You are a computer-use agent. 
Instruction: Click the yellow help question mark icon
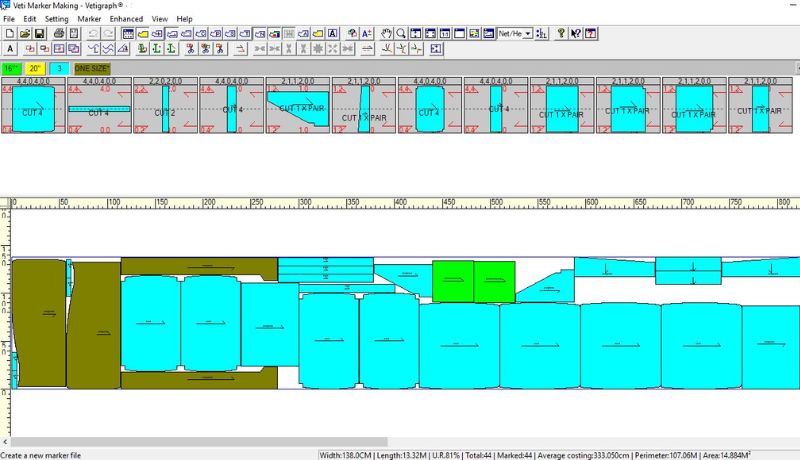tap(561, 34)
